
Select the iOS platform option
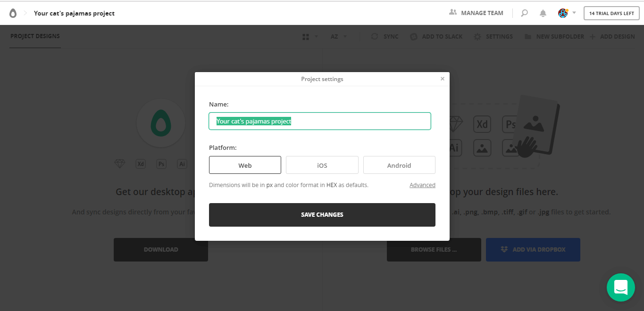(x=322, y=165)
